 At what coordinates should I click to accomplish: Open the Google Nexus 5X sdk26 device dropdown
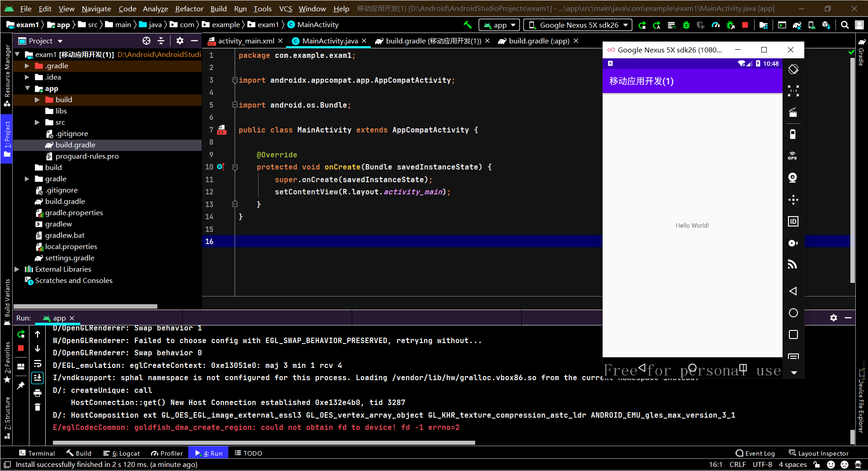[579, 25]
